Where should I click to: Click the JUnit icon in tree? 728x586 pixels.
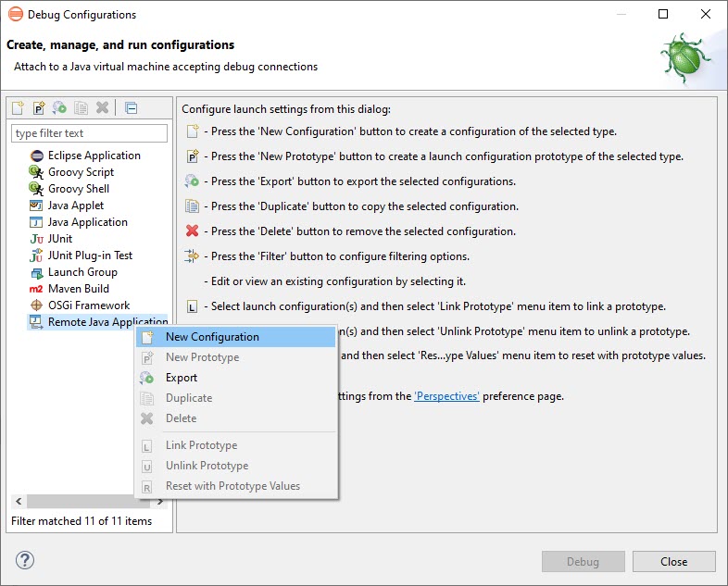(x=37, y=239)
